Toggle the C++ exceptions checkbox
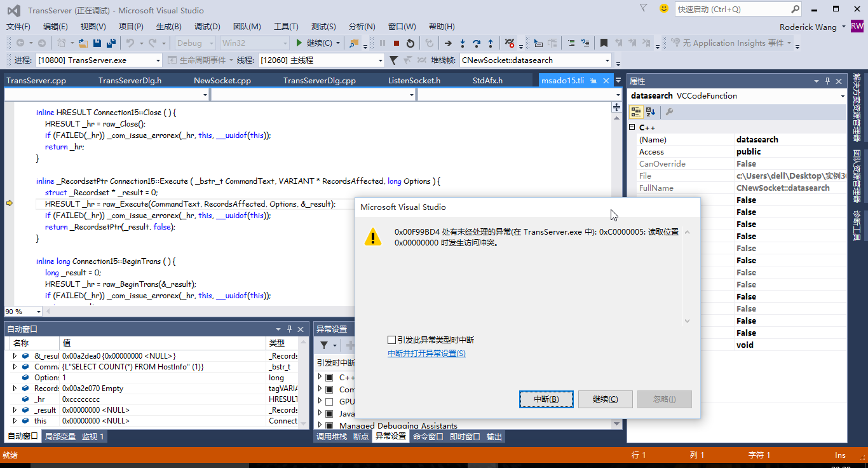 pyautogui.click(x=329, y=377)
